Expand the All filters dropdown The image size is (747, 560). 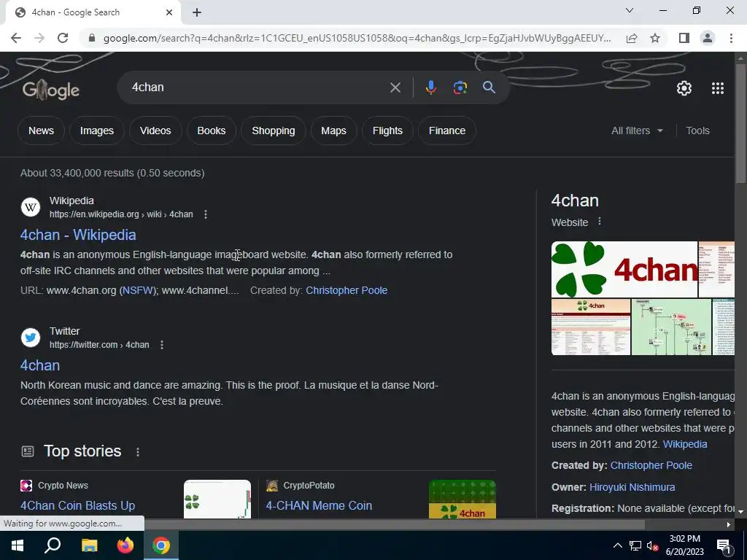[637, 131]
